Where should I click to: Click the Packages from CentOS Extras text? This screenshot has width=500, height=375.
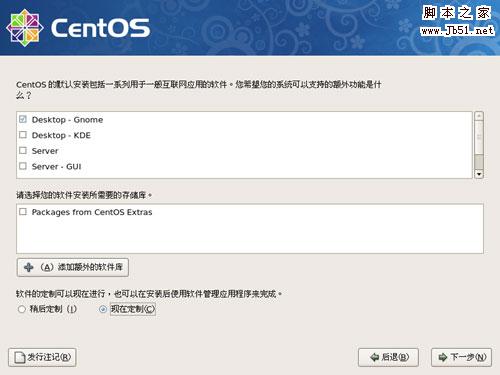pyautogui.click(x=92, y=212)
